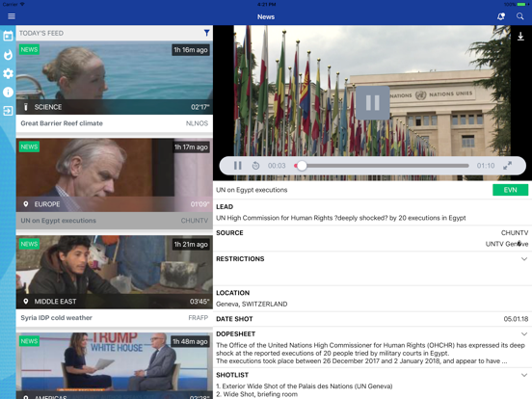Click the 1h 16m ago timestamp

pyautogui.click(x=191, y=50)
